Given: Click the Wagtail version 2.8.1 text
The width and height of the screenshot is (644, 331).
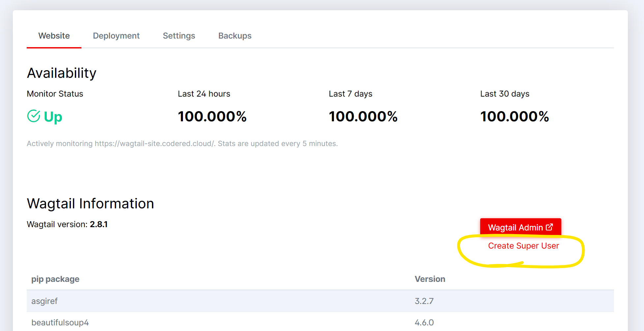Looking at the screenshot, I should click(67, 224).
